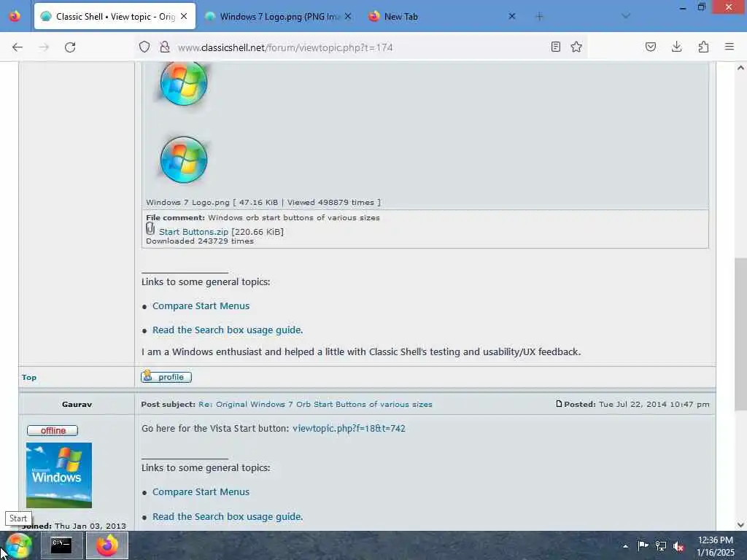Select the Classic Shell View topic tab
The height and width of the screenshot is (560, 747).
click(x=115, y=16)
